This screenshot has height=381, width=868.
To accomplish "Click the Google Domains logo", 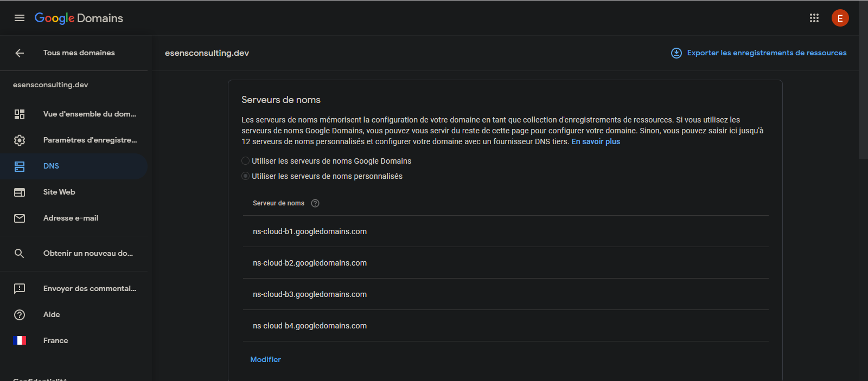I will (x=79, y=18).
